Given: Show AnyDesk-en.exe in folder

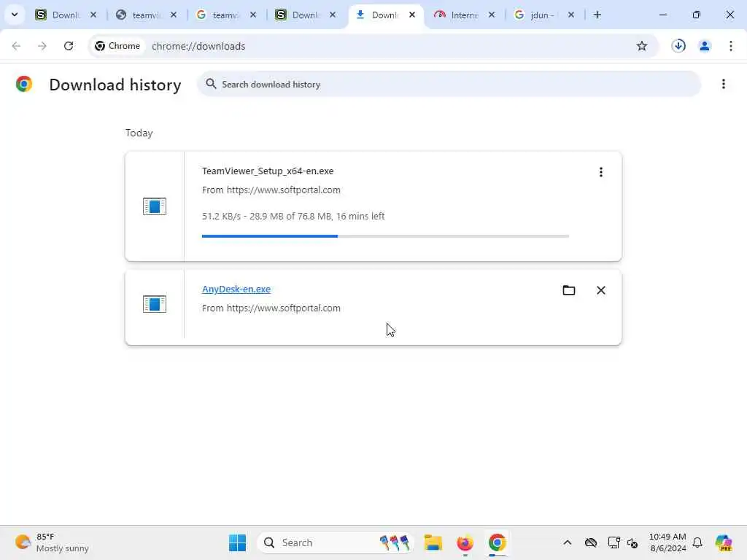Looking at the screenshot, I should click(x=569, y=290).
